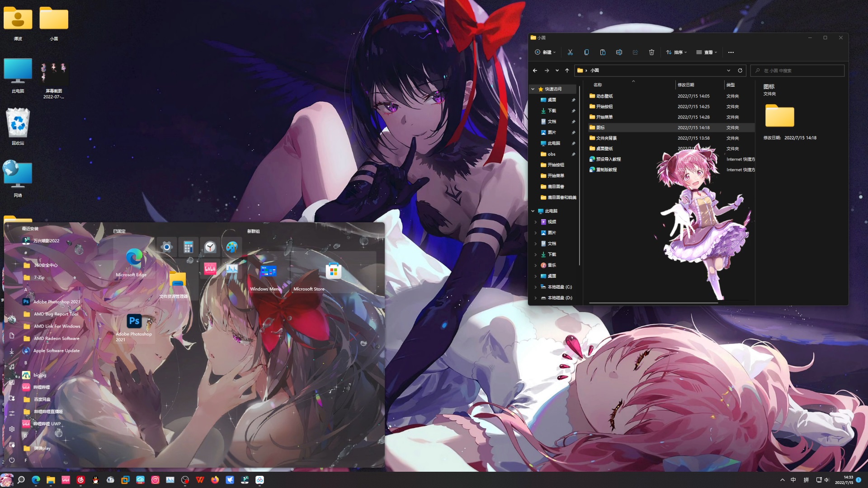Sort by 修改日期 column header

(686, 85)
